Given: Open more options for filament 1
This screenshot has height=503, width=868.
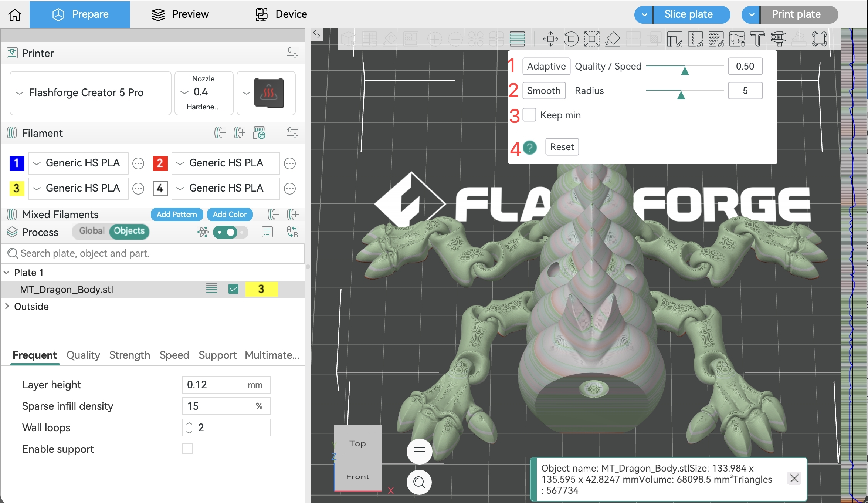Looking at the screenshot, I should click(x=138, y=163).
